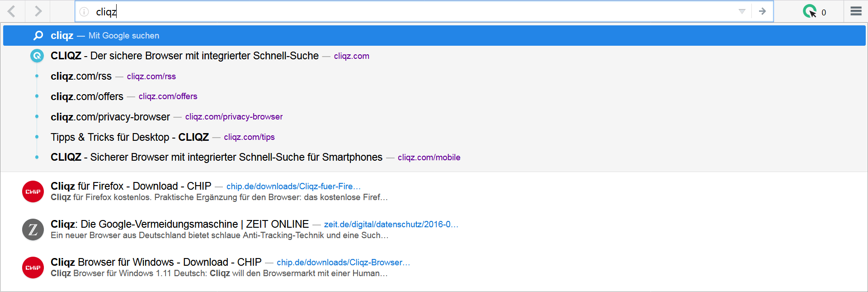Open 'Cliqz für Firefox - Download - CHIP'
Screen dimensions: 868x292
tap(131, 186)
